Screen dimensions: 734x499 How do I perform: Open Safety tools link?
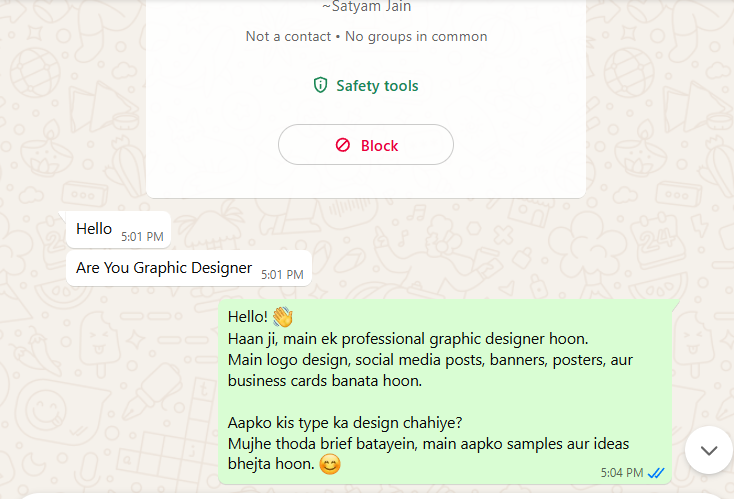366,86
